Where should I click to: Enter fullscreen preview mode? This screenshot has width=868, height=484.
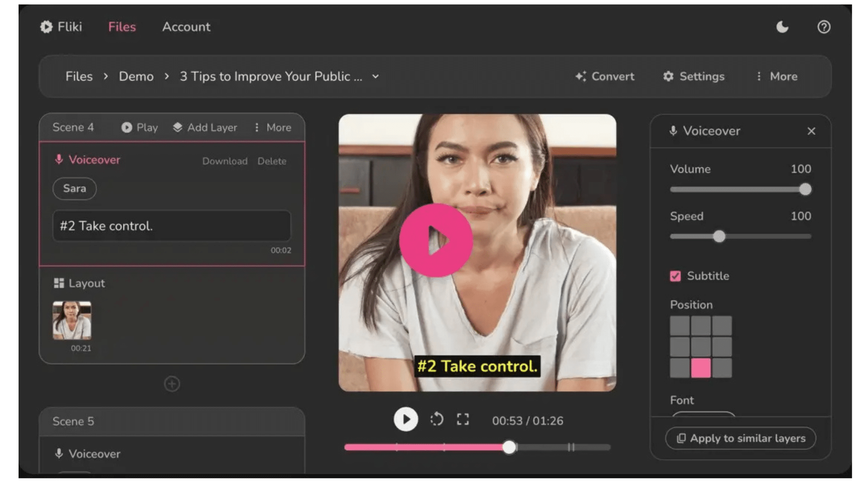(x=463, y=420)
